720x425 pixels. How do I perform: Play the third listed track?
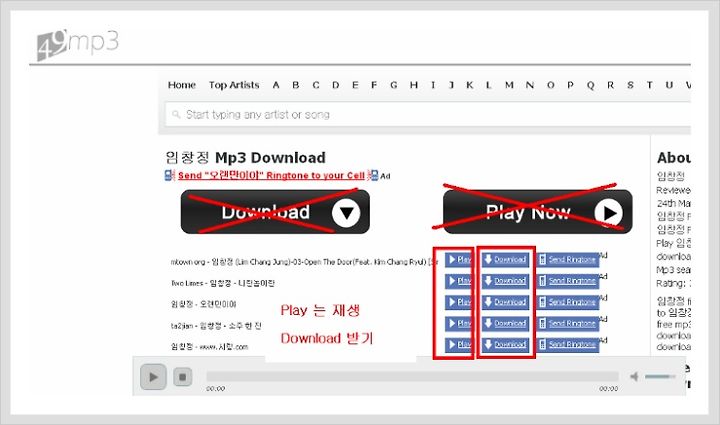(458, 302)
